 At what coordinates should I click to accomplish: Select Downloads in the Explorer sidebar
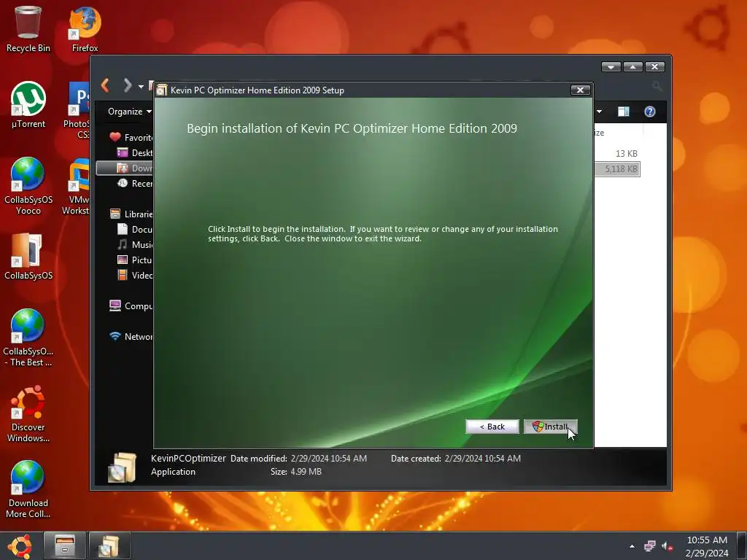125,168
